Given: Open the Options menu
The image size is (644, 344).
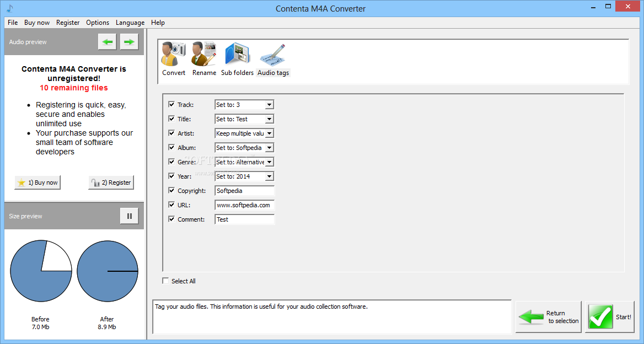Looking at the screenshot, I should 98,23.
